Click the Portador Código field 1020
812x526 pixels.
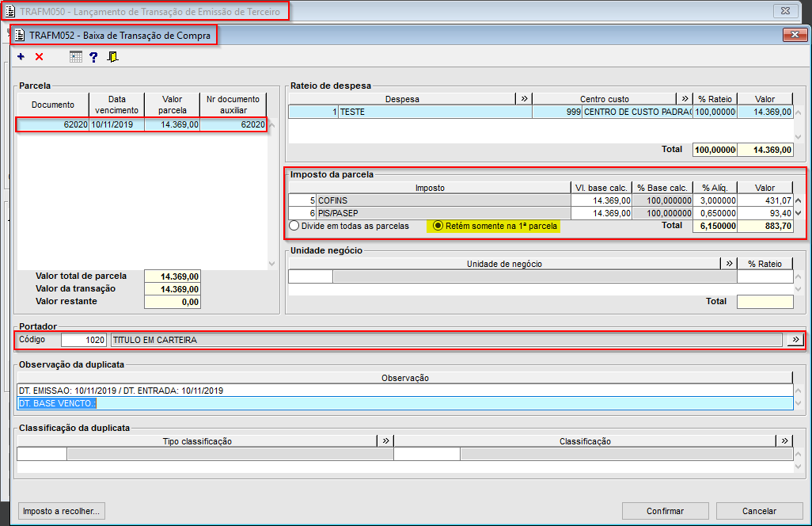[x=84, y=340]
